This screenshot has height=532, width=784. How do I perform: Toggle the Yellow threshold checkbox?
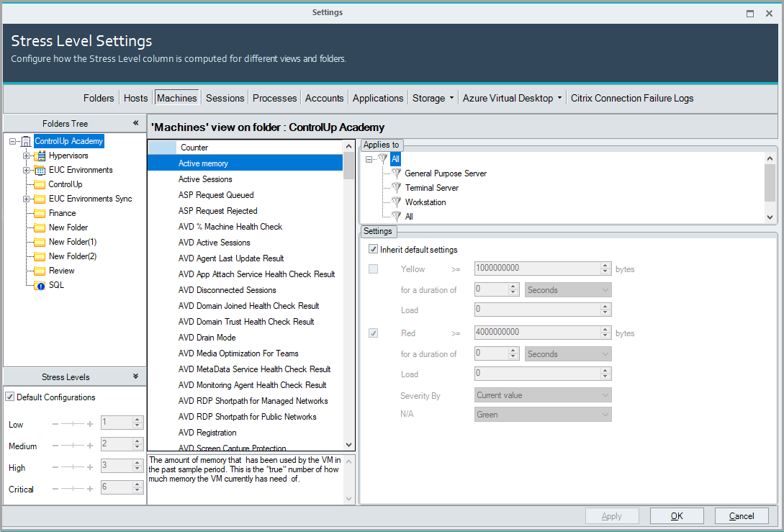point(373,269)
